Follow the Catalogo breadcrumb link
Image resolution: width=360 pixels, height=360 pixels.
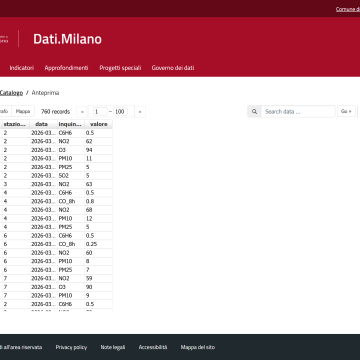tap(11, 93)
